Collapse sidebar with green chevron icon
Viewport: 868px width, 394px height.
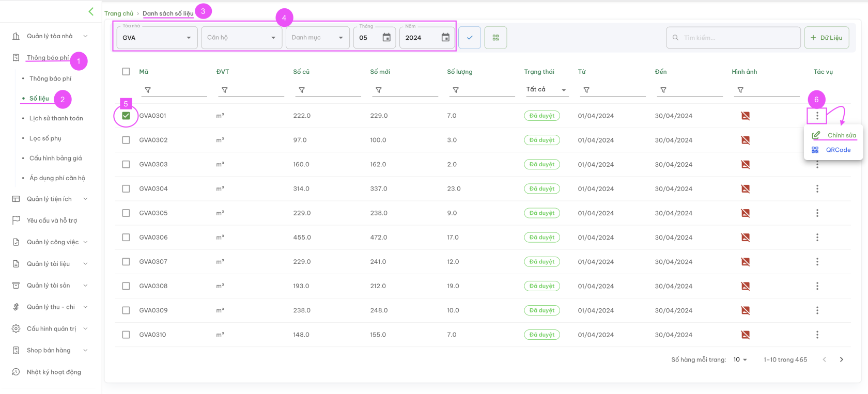point(91,11)
